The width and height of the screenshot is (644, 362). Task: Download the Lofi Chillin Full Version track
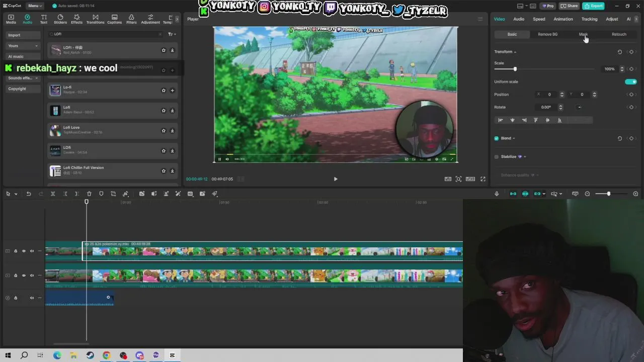click(172, 171)
